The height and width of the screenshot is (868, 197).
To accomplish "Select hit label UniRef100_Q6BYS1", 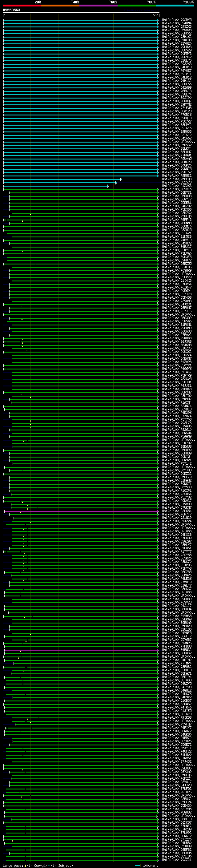I will pyautogui.click(x=177, y=193).
